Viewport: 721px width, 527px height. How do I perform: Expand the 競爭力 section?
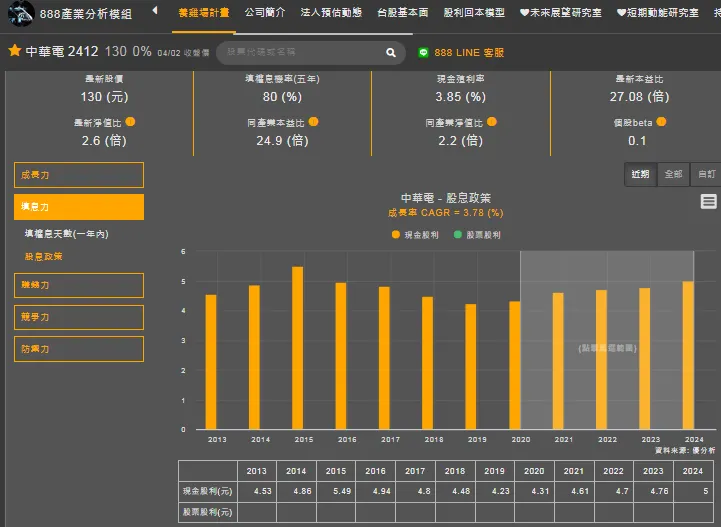point(79,317)
